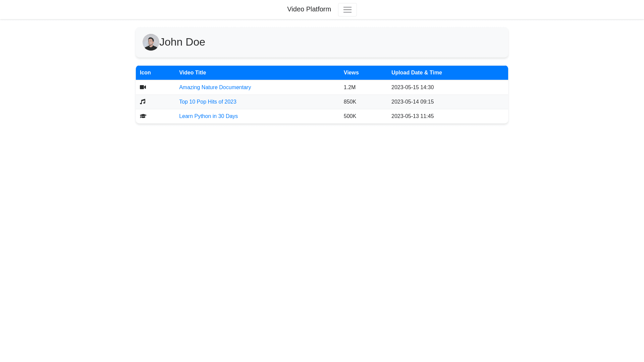644x362 pixels.
Task: Click the 850K views cell
Action: [x=350, y=102]
